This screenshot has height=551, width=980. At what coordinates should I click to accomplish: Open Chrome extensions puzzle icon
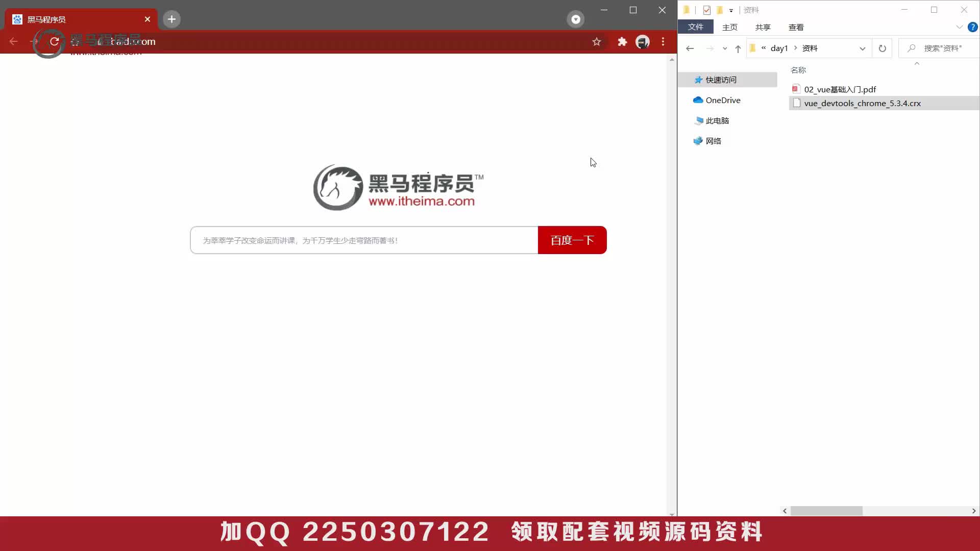[622, 42]
